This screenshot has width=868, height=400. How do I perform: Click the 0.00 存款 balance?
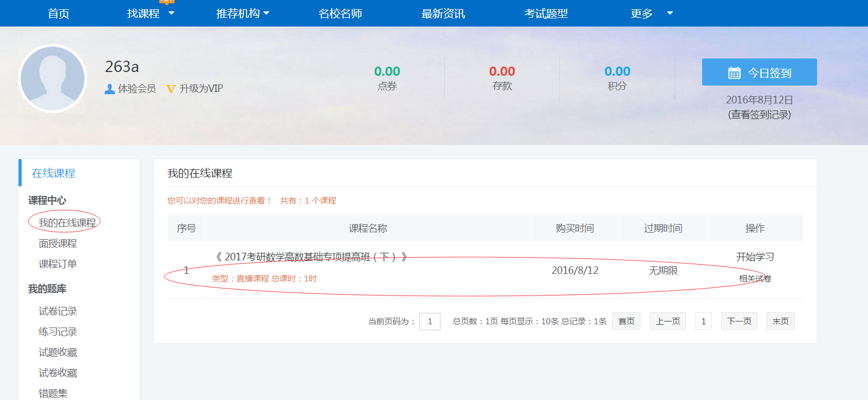[x=502, y=71]
